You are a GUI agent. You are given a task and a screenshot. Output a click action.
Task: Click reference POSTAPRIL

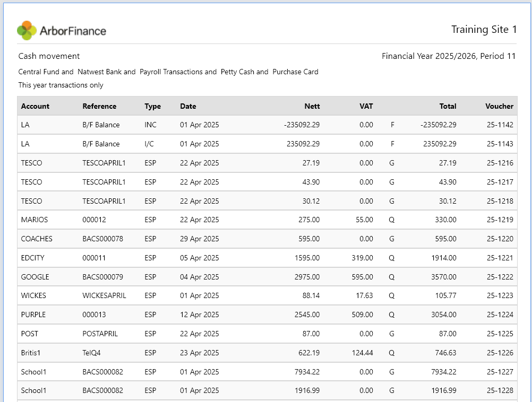(x=100, y=334)
